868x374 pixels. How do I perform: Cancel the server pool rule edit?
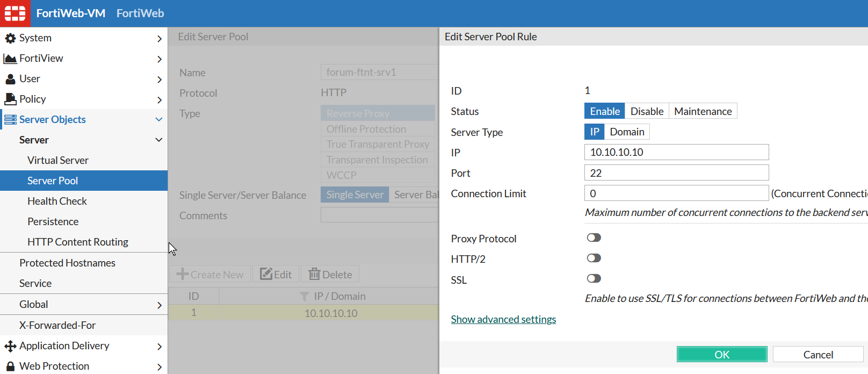[818, 354]
